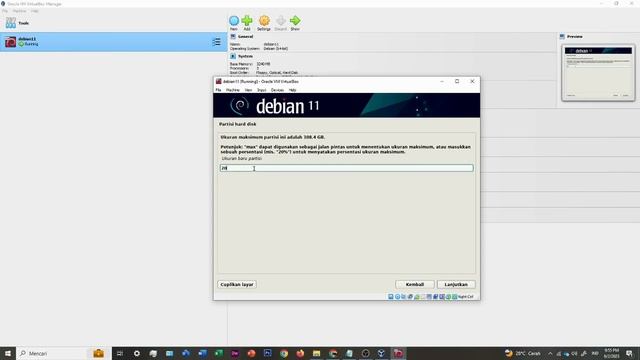Click the briefcase icon in the search box

coord(98,353)
